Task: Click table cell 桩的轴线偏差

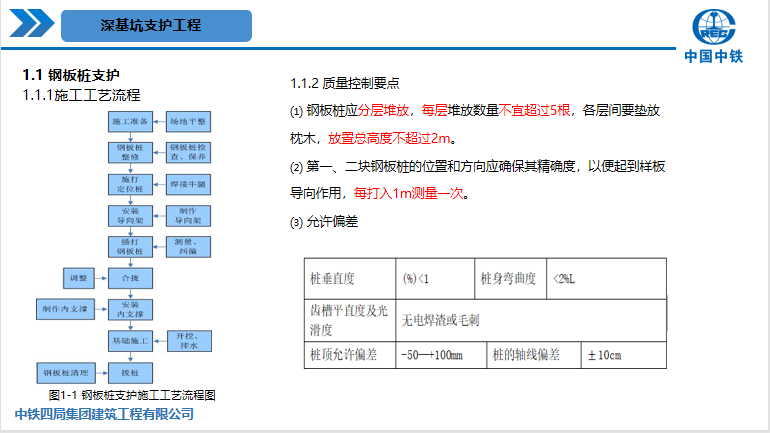Action: 534,355
